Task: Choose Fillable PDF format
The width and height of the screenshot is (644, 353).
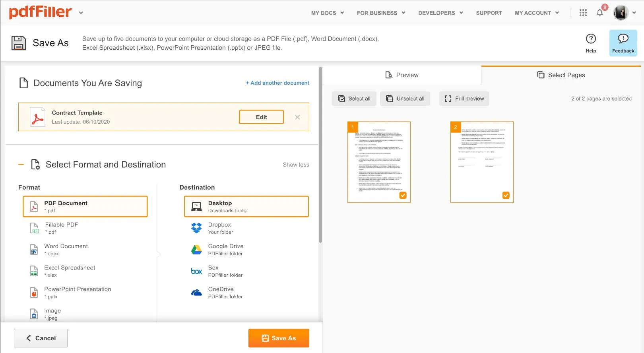Action: [x=85, y=228]
